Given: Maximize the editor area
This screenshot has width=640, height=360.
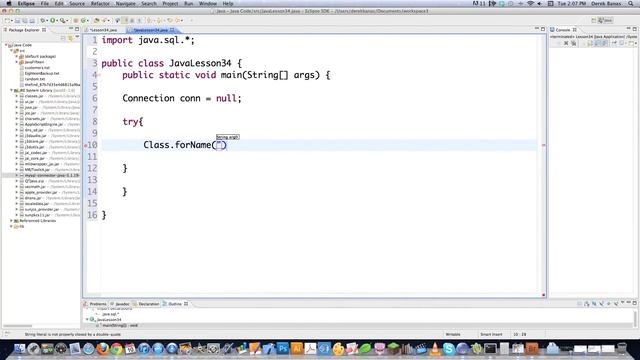Looking at the screenshot, I should tap(543, 29).
